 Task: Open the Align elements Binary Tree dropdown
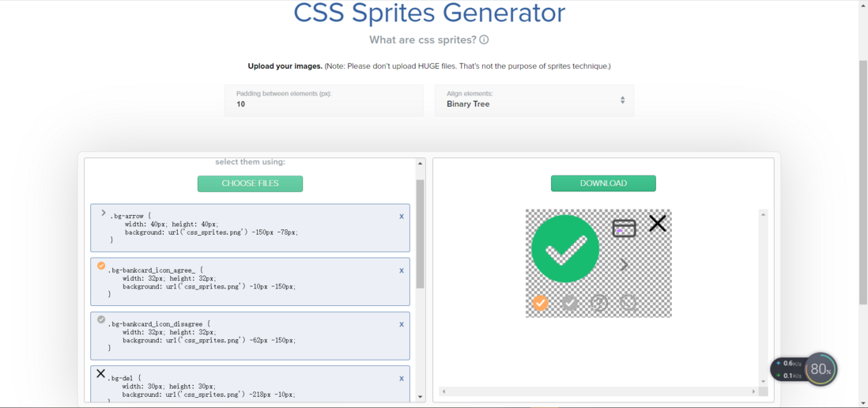[534, 100]
